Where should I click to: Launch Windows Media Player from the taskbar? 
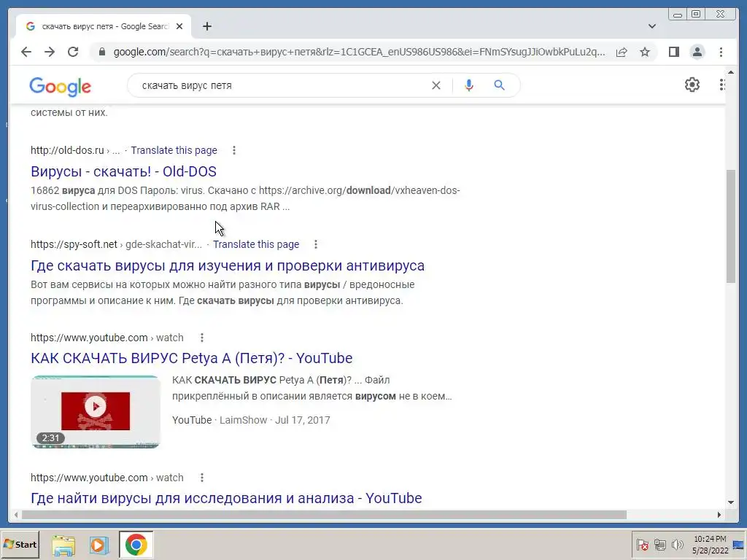point(99,545)
